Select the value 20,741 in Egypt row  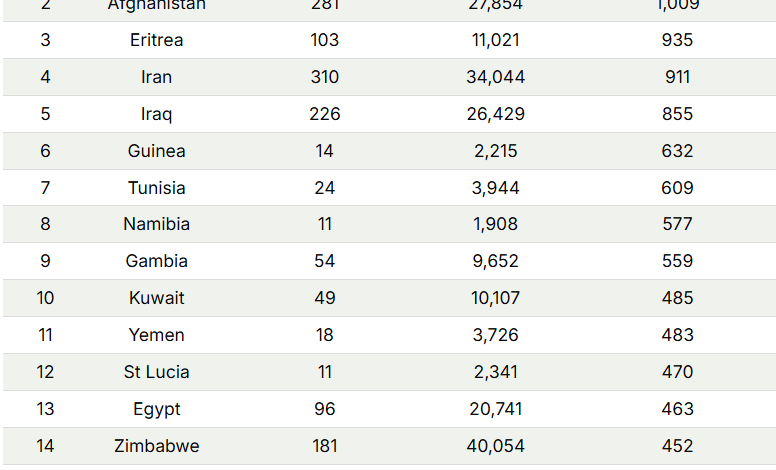495,409
